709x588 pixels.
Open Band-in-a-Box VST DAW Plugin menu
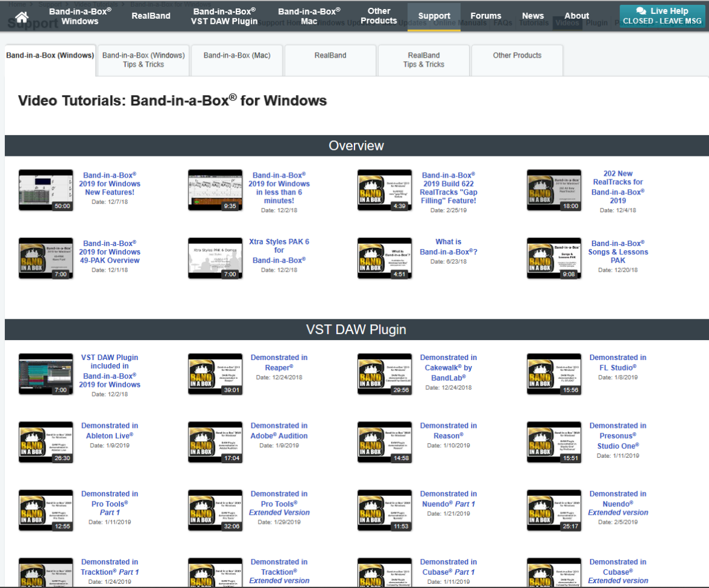(224, 16)
